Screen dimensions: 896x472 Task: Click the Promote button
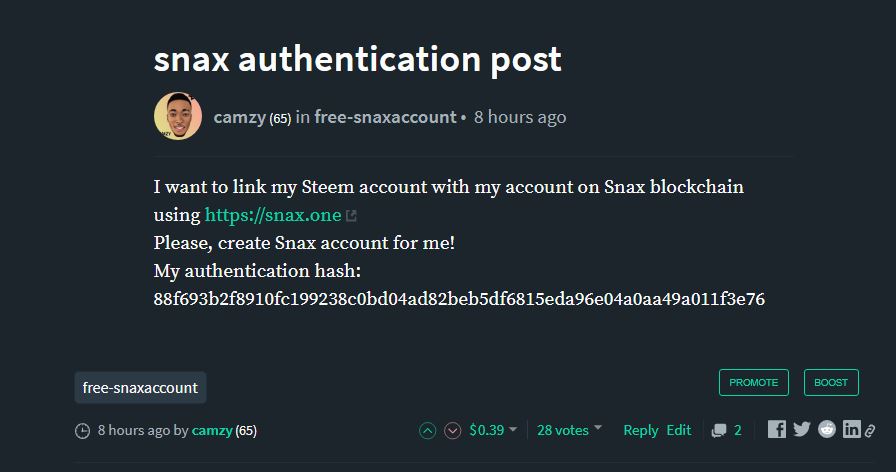click(x=753, y=382)
